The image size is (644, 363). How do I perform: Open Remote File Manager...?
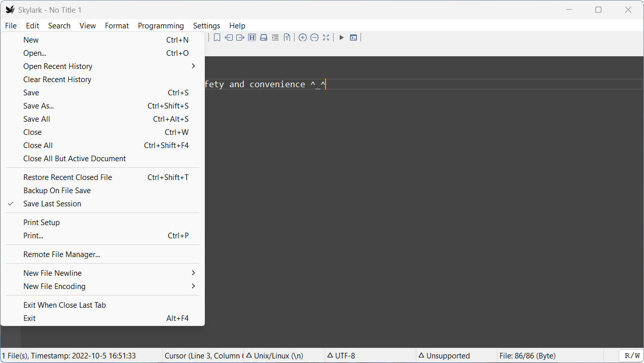(x=102, y=255)
